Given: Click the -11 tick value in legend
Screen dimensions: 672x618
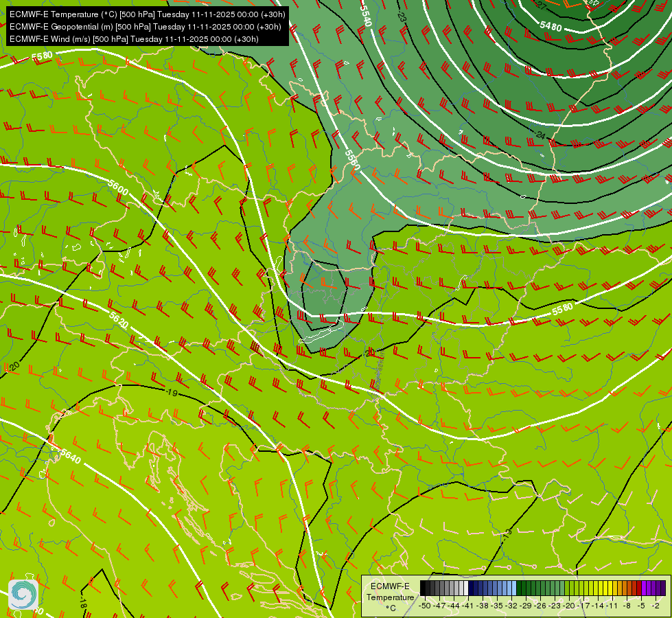Looking at the screenshot, I should (612, 606).
